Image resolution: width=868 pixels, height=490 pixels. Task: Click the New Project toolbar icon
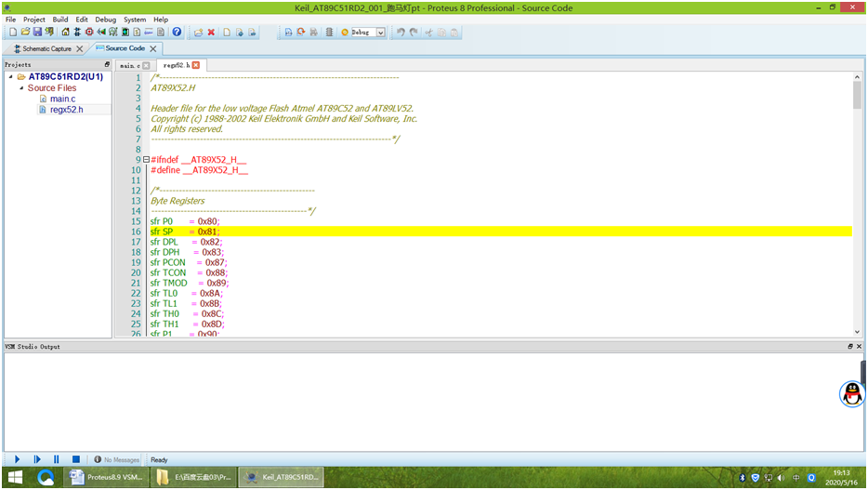click(13, 33)
